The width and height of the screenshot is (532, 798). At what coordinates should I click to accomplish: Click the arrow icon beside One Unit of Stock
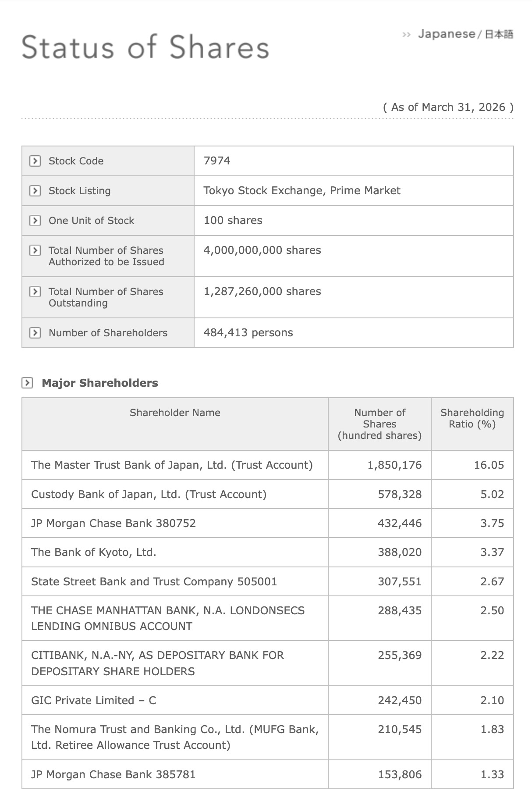pyautogui.click(x=35, y=221)
